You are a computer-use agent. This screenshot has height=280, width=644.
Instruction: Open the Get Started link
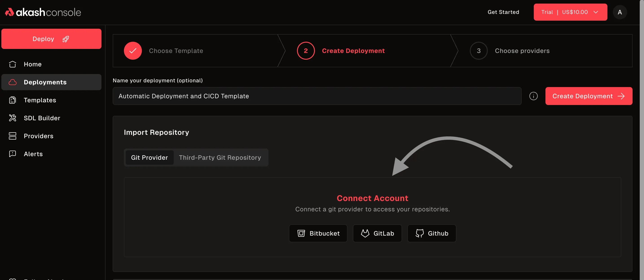tap(503, 12)
